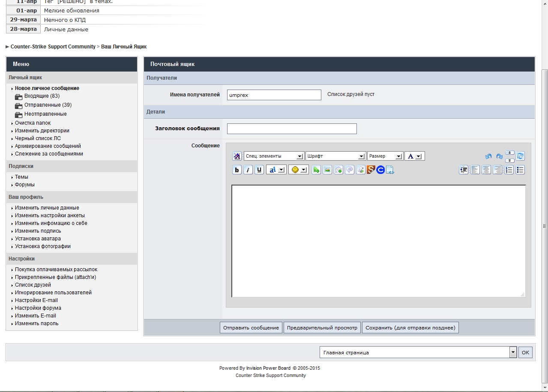Redo the last edit in the editor
The image size is (548, 392).
tap(500, 156)
